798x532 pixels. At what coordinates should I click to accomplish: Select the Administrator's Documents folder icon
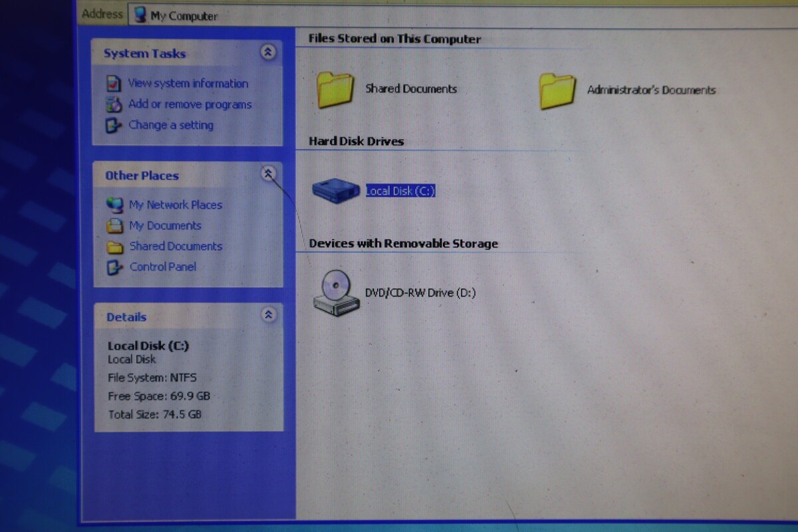(557, 91)
